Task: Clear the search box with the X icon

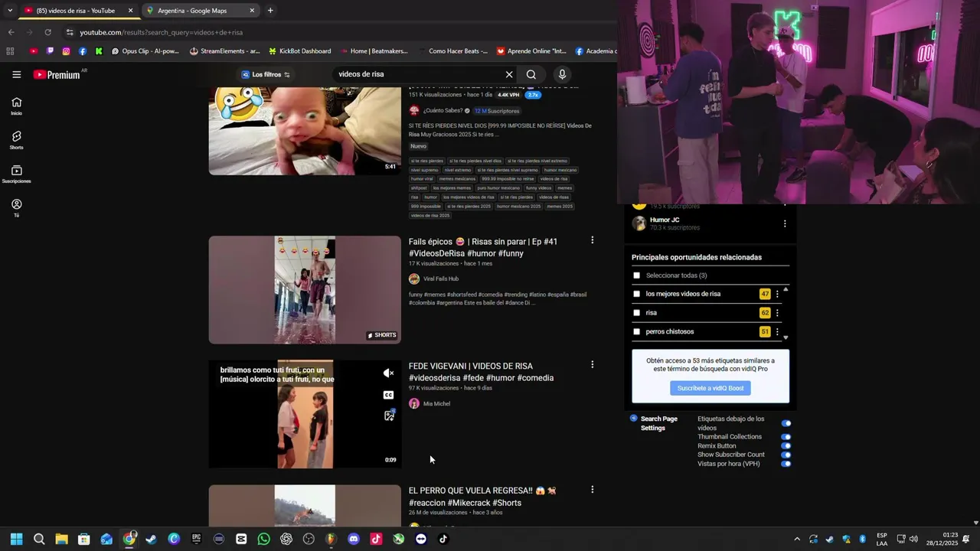Action: click(x=509, y=74)
